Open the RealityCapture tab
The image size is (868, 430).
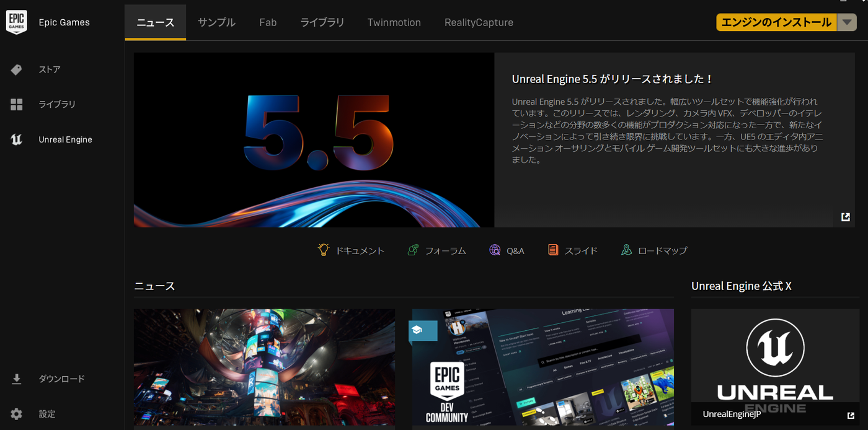click(479, 22)
